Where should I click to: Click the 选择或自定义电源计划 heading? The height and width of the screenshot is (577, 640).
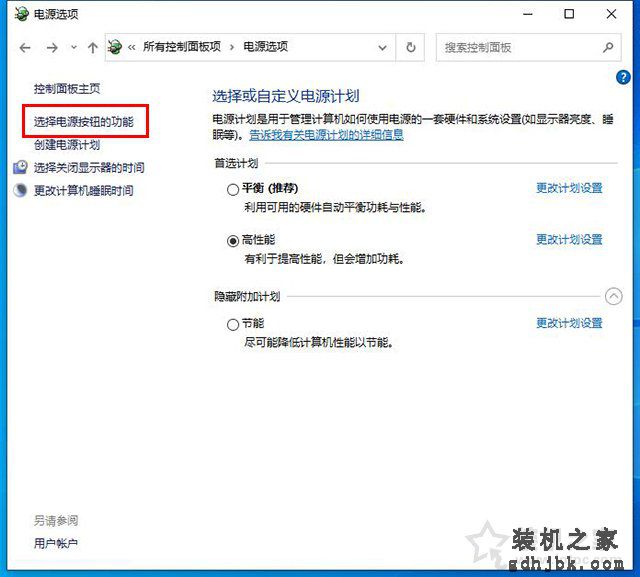[x=286, y=96]
